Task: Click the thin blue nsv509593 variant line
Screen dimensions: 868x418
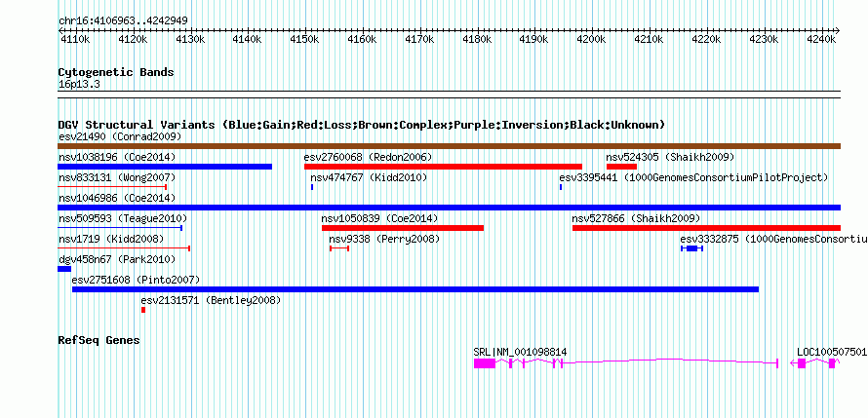Action: [120, 228]
